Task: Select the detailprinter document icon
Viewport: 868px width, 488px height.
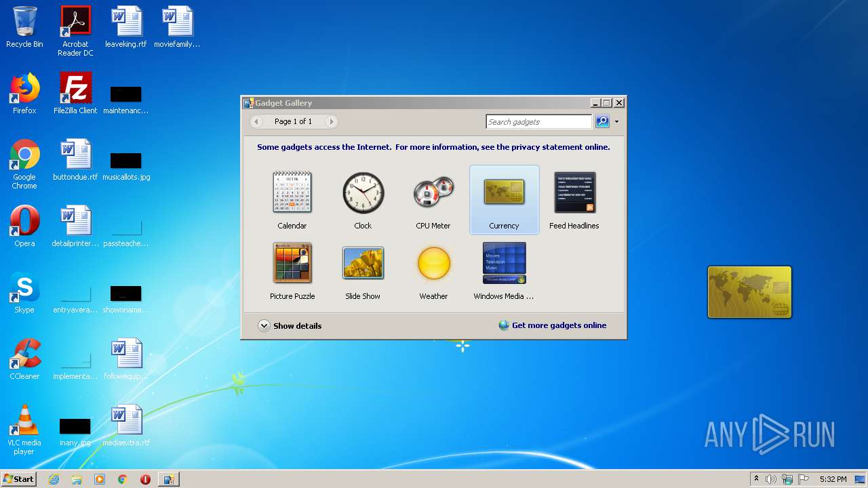Action: [x=75, y=226]
